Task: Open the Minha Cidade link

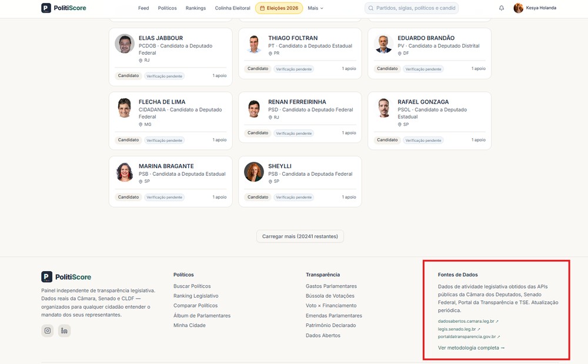Action: pos(189,325)
